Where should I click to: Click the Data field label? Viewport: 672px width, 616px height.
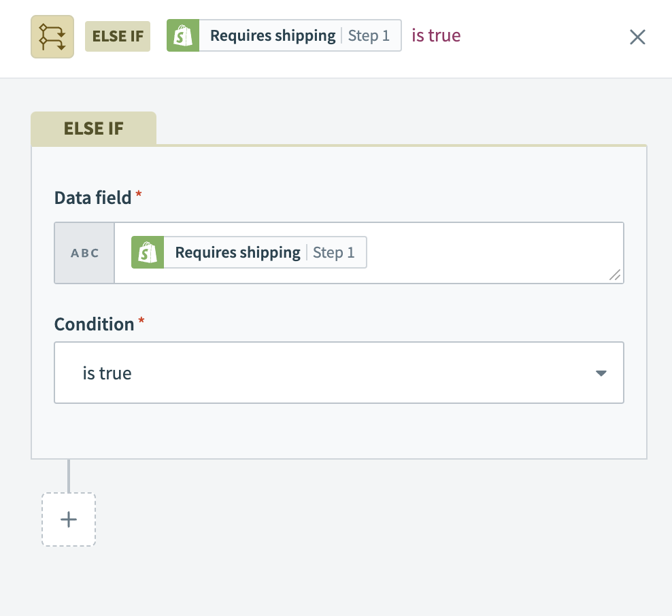click(93, 198)
